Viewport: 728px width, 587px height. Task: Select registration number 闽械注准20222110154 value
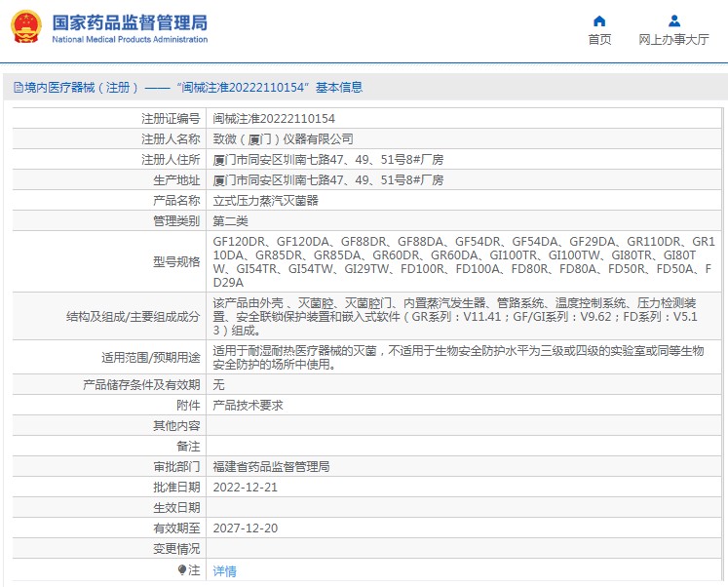pos(274,119)
